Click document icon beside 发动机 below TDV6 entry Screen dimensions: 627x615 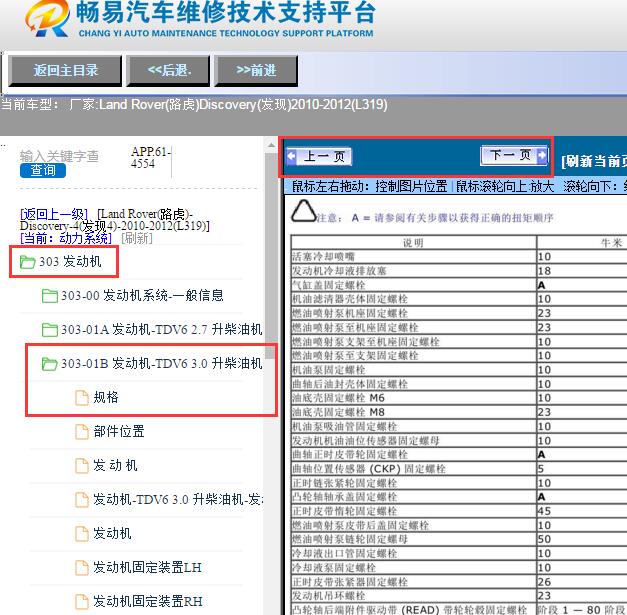point(82,533)
